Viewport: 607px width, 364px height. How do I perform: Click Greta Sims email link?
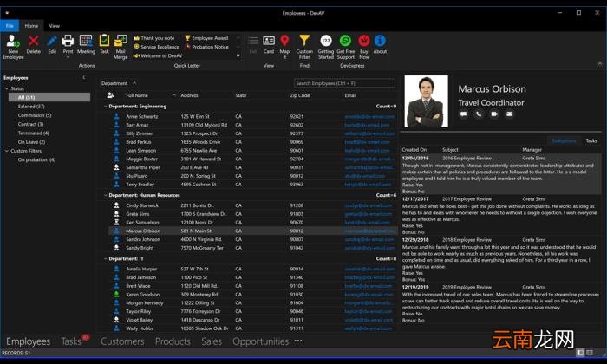point(369,214)
